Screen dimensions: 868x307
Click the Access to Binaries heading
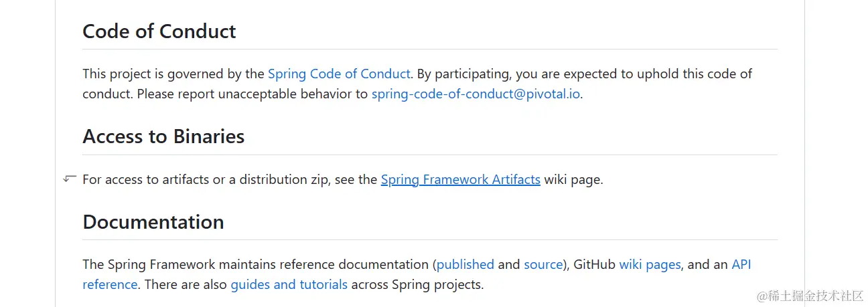(x=163, y=136)
